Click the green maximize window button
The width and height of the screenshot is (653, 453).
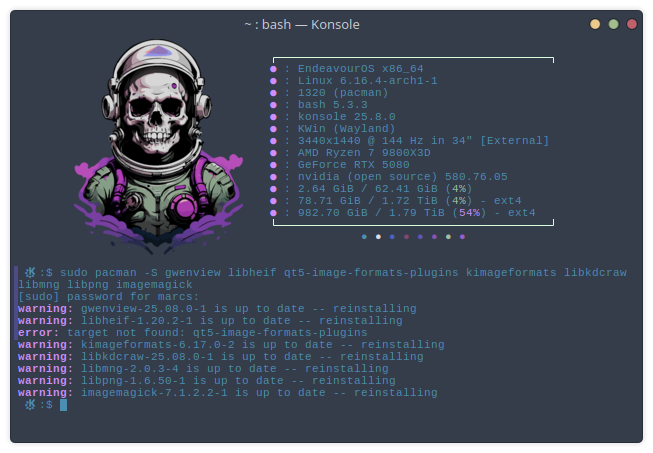(613, 24)
